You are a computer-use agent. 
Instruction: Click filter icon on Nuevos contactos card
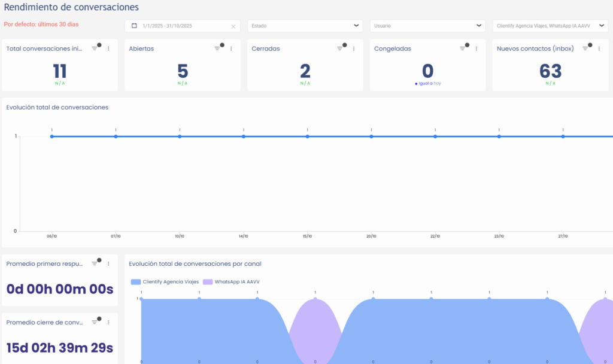(585, 48)
